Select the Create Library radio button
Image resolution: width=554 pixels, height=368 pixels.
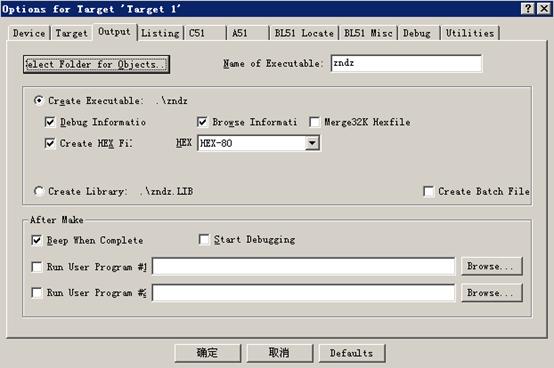(39, 191)
